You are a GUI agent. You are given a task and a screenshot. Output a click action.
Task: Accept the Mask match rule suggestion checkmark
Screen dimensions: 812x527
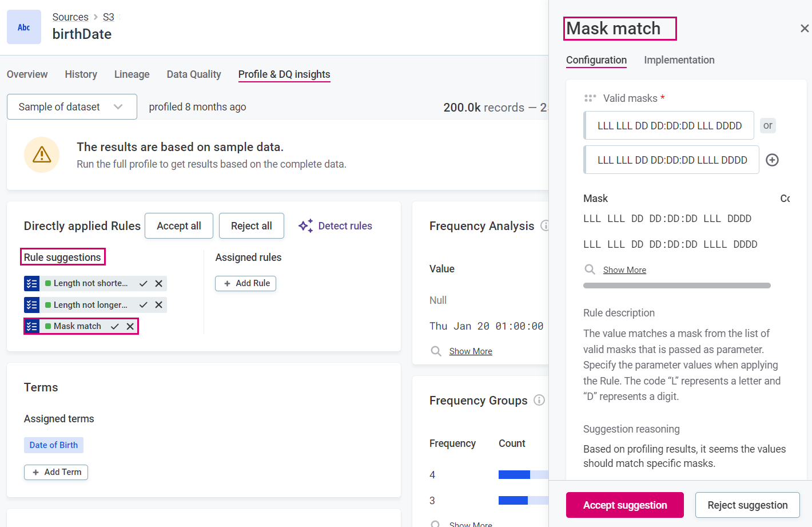tap(115, 326)
